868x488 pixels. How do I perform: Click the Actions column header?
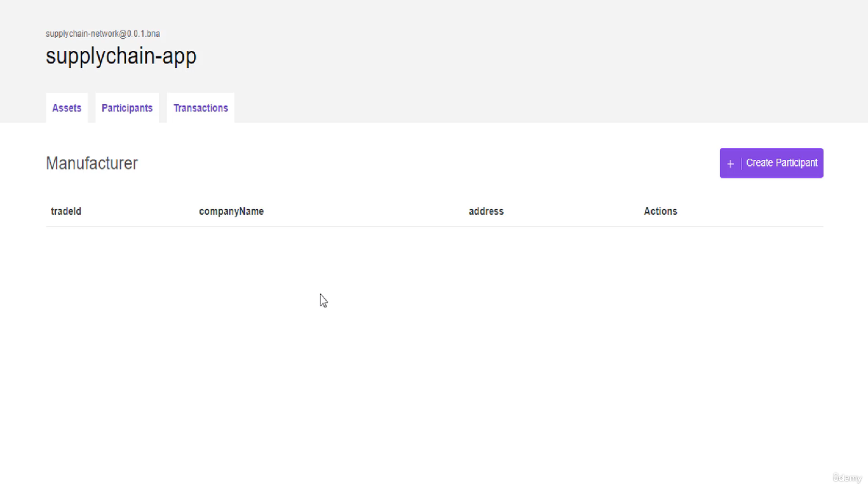(x=660, y=211)
